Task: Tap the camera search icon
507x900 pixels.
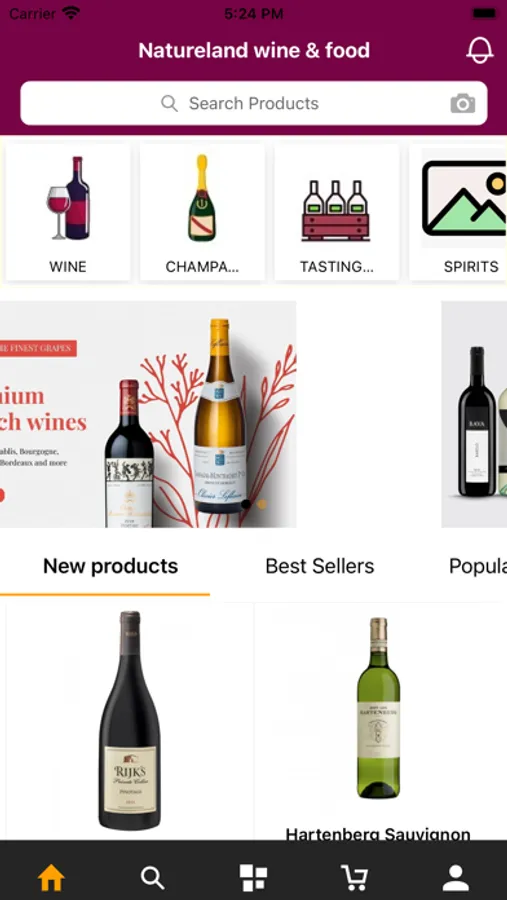Action: pyautogui.click(x=462, y=103)
